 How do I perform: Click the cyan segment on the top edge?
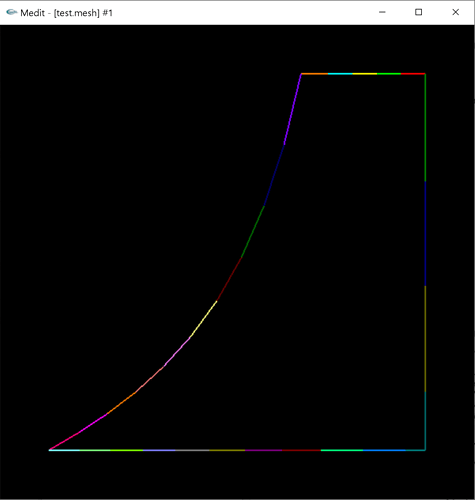[x=340, y=74]
